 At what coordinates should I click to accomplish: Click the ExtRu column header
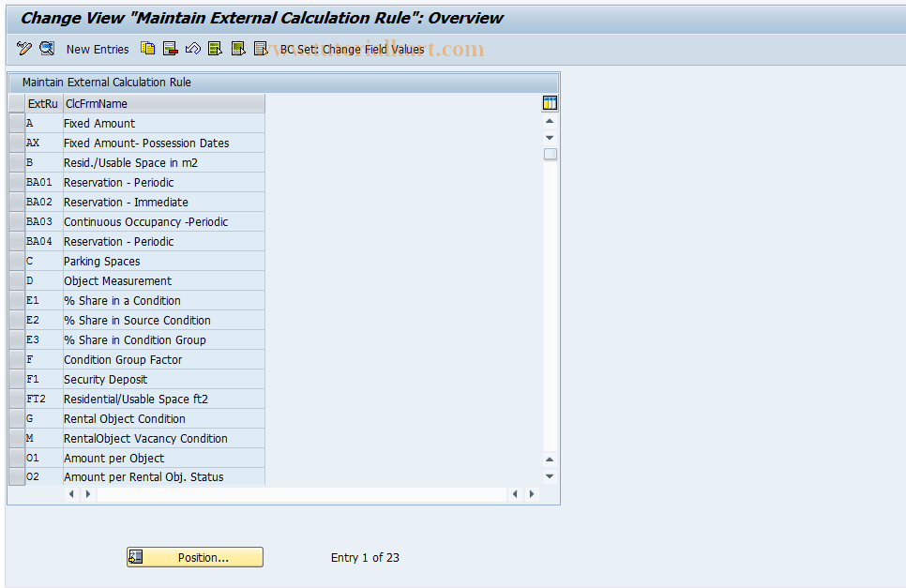[43, 104]
